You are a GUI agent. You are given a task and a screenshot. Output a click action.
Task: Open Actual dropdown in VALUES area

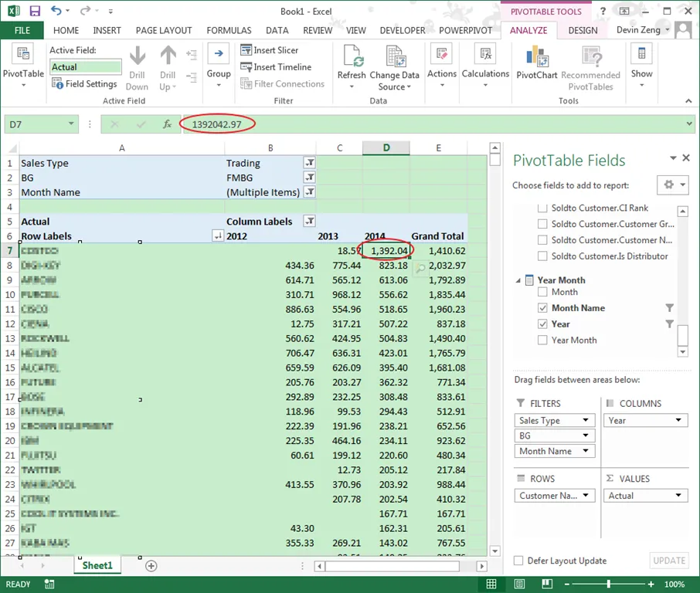pos(678,495)
